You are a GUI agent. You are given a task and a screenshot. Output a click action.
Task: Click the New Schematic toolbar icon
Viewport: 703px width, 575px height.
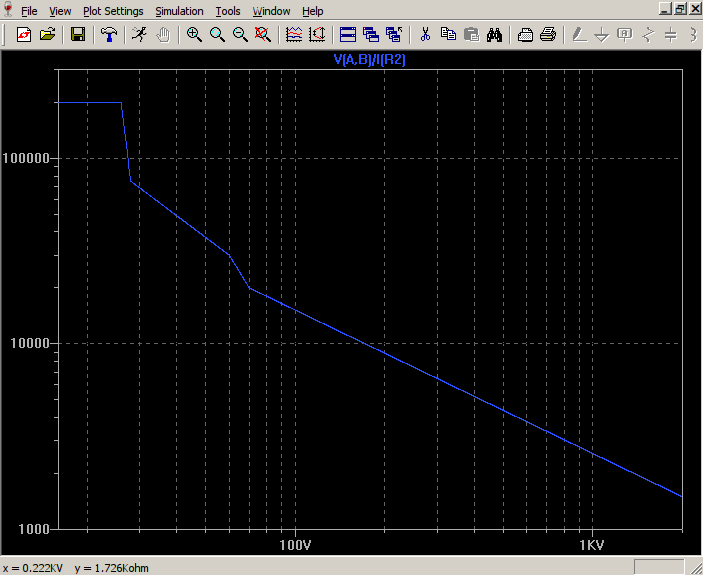24,35
